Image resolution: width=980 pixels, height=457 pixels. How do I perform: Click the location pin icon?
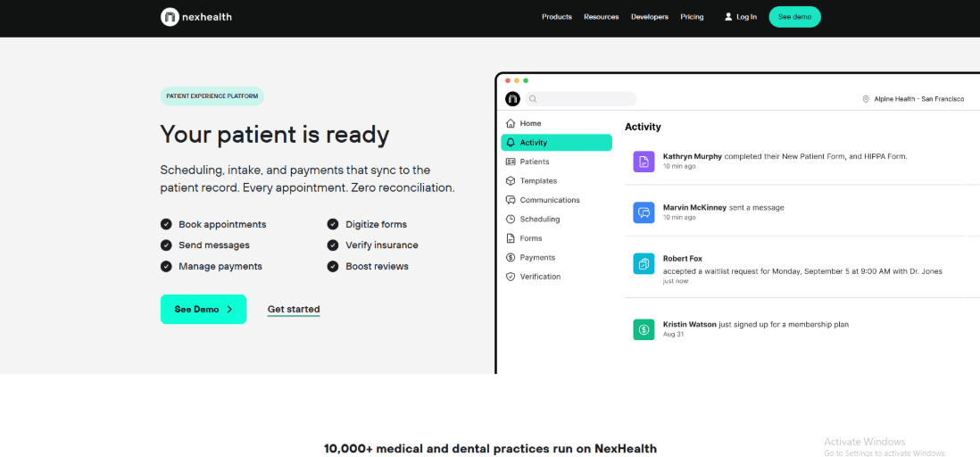[866, 99]
